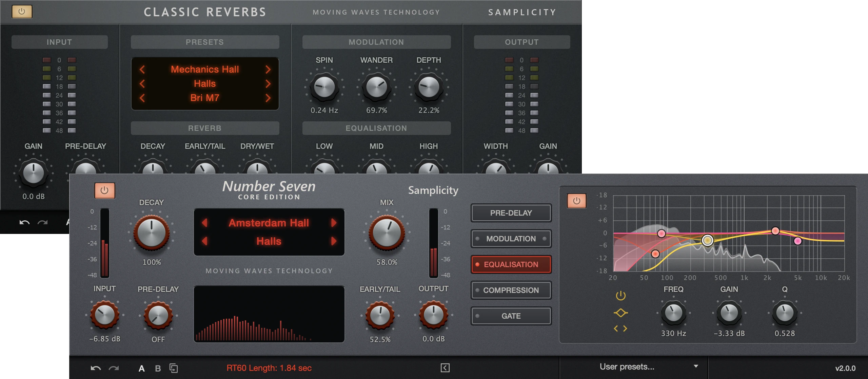Open the COMPRESSION panel tab
This screenshot has width=868, height=379.
tap(511, 290)
